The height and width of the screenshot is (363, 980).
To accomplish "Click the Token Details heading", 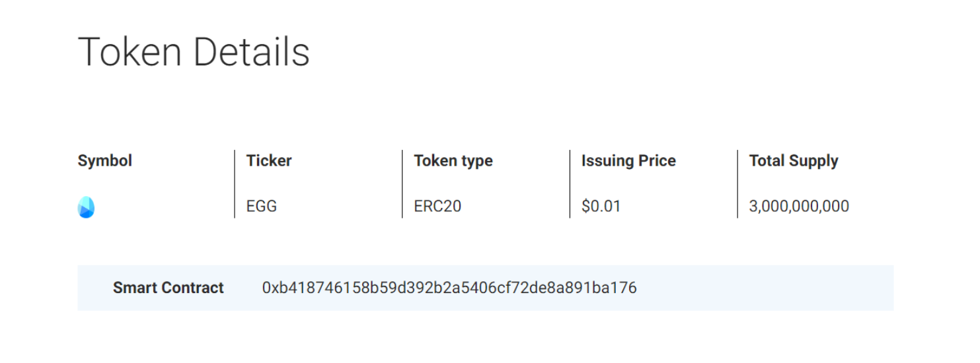I will pos(194,51).
